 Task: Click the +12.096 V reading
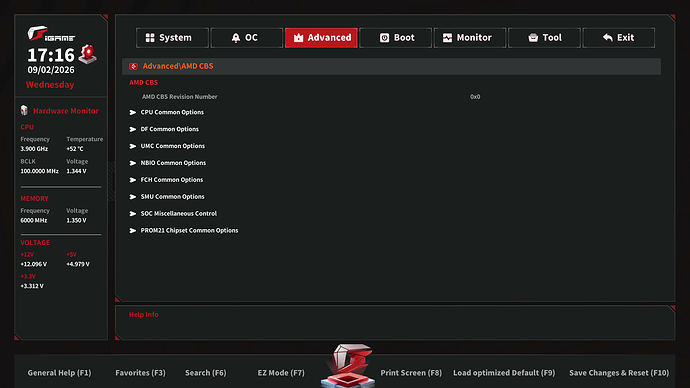click(33, 264)
